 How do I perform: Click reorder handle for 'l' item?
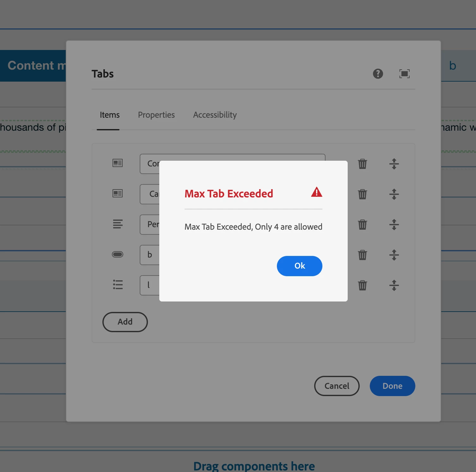pyautogui.click(x=394, y=285)
